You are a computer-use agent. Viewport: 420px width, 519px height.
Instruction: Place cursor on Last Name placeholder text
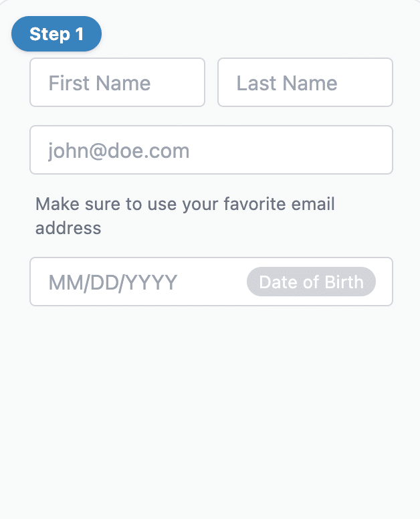click(x=287, y=83)
